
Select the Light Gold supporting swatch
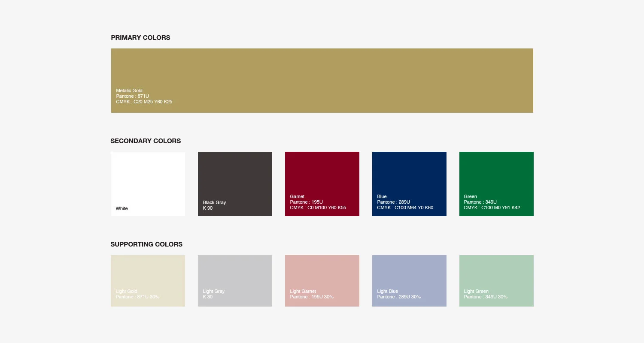click(148, 281)
